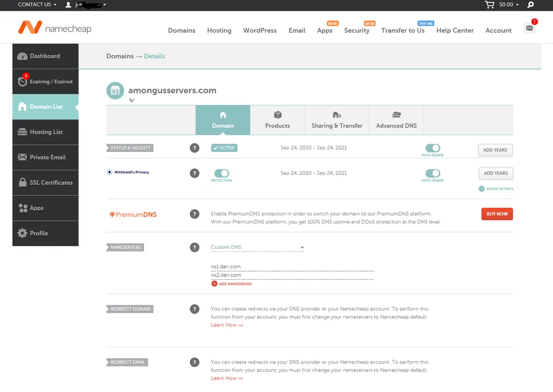This screenshot has height=392, width=553.
Task: Click help icon for PremiumDNS
Action: click(194, 214)
